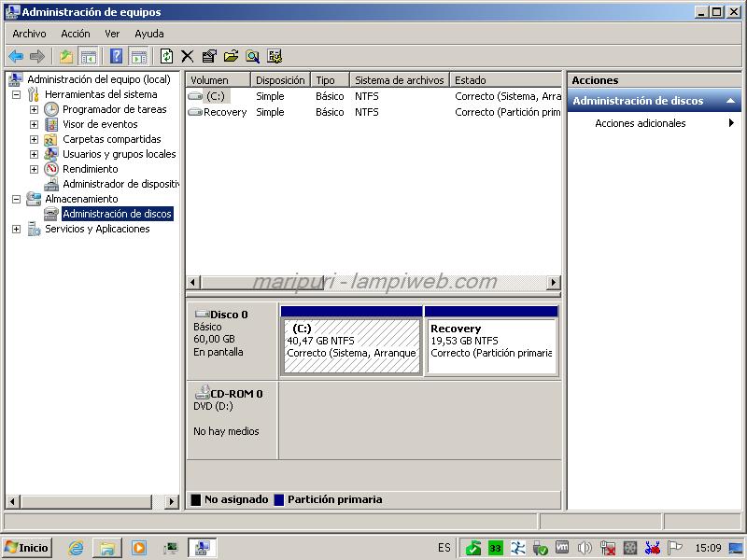Sort by the Estado column header
The image size is (747, 560).
(506, 80)
